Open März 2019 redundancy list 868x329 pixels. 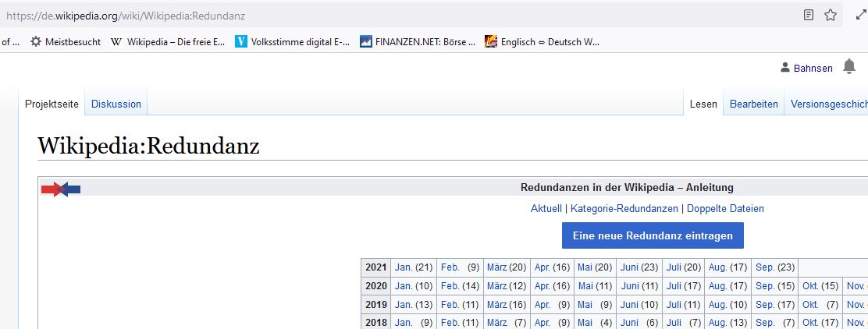coord(497,304)
